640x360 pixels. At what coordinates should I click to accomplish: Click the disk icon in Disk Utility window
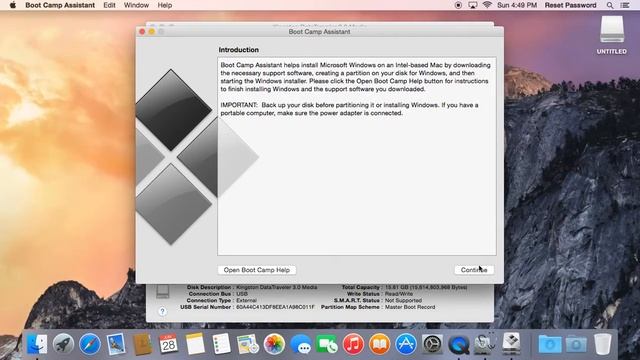[162, 291]
